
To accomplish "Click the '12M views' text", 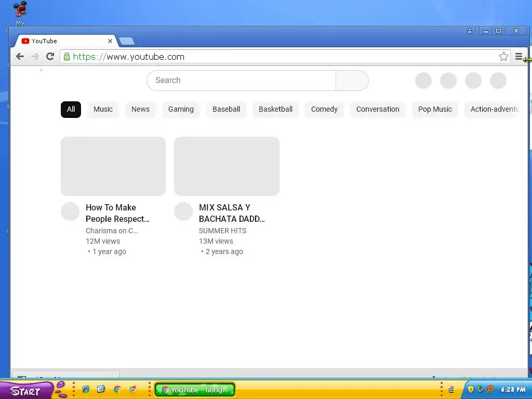I will [103, 241].
